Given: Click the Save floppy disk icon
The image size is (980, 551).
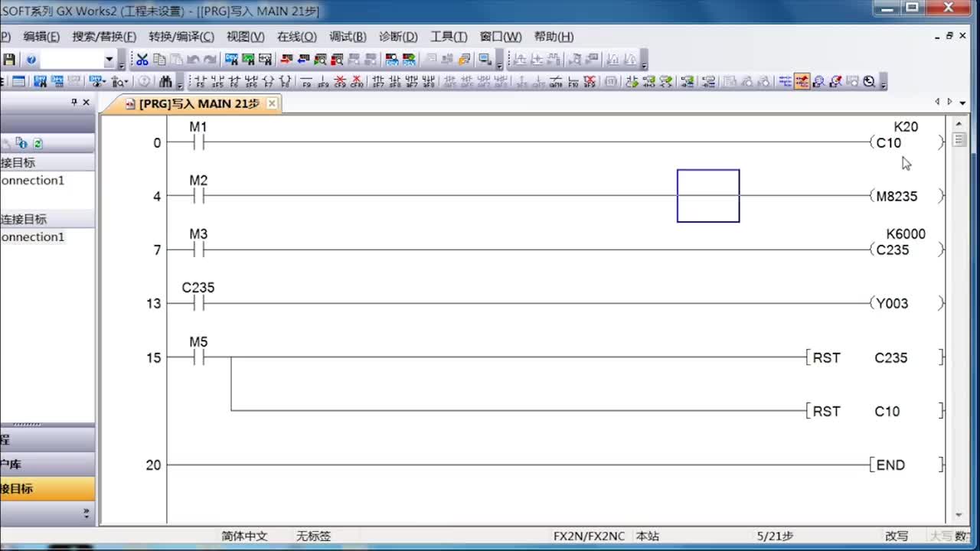Looking at the screenshot, I should [9, 60].
